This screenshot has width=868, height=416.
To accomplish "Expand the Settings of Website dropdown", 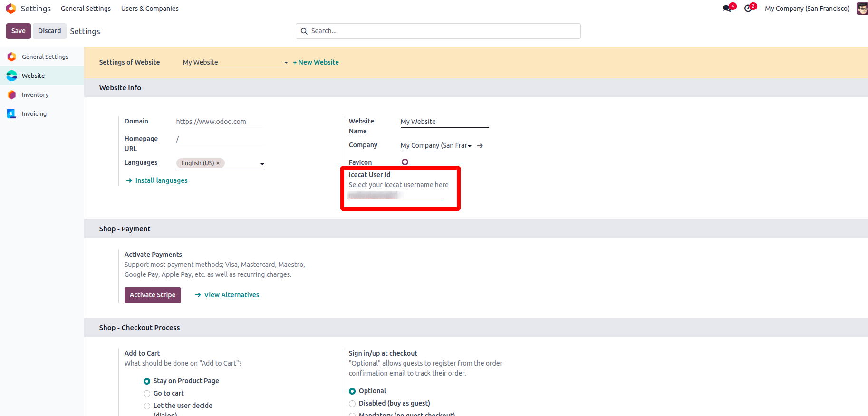I will [x=286, y=63].
